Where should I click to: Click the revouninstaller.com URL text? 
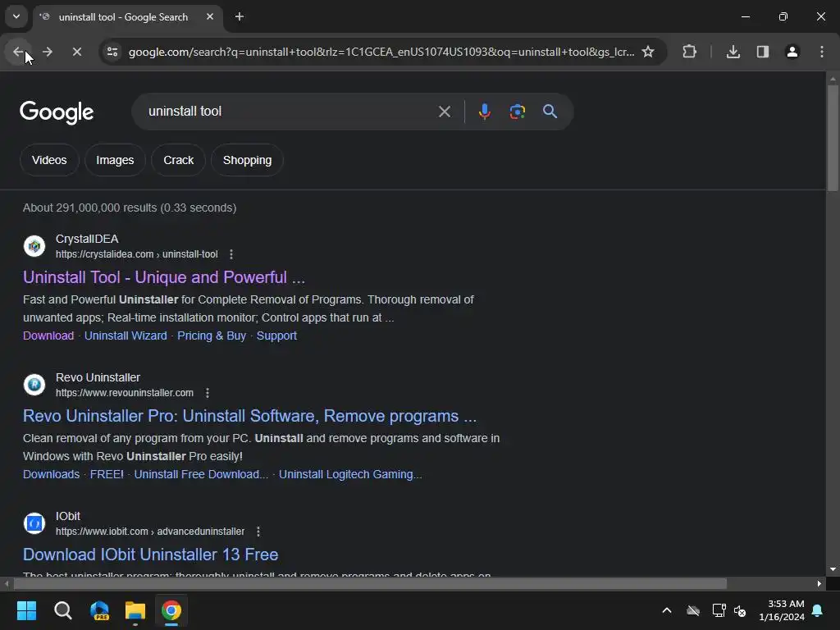pos(125,393)
